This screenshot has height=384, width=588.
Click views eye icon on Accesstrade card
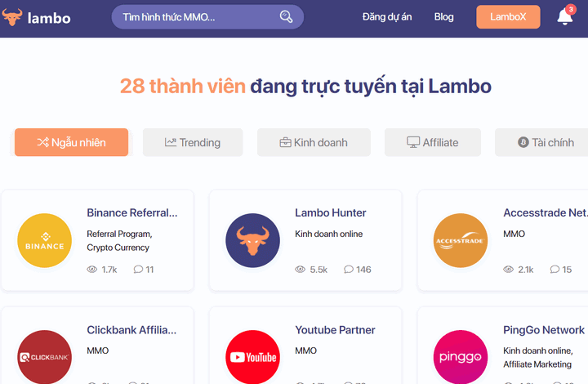tap(508, 270)
